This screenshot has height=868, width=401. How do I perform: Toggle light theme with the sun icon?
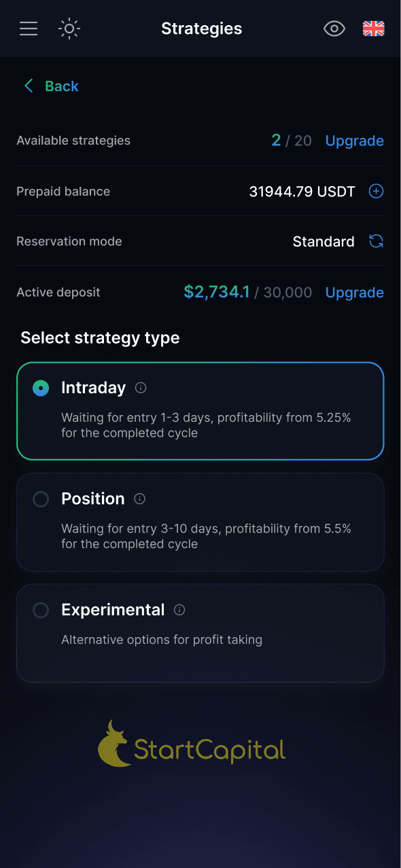point(69,29)
